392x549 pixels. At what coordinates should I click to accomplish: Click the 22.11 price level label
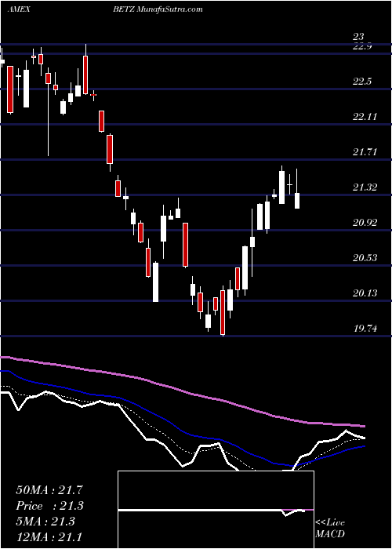coord(365,117)
